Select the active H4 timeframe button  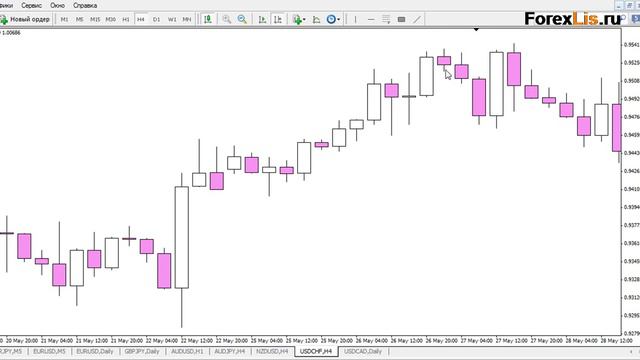[141, 19]
